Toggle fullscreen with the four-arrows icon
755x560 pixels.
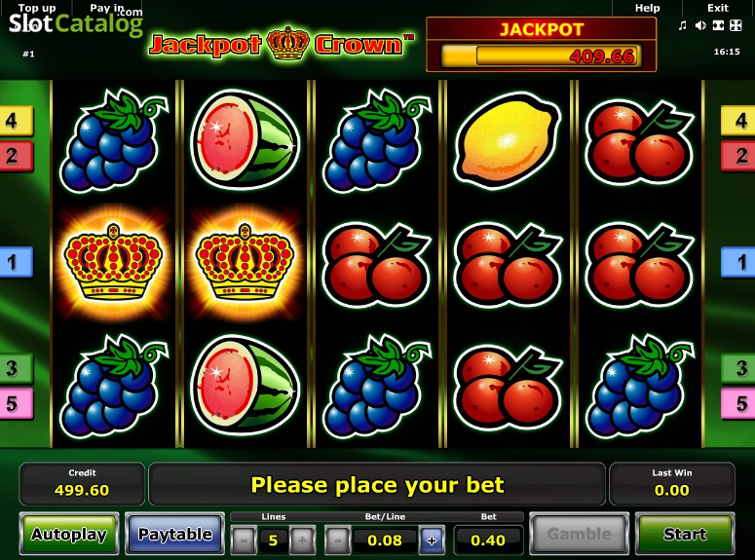[736, 25]
